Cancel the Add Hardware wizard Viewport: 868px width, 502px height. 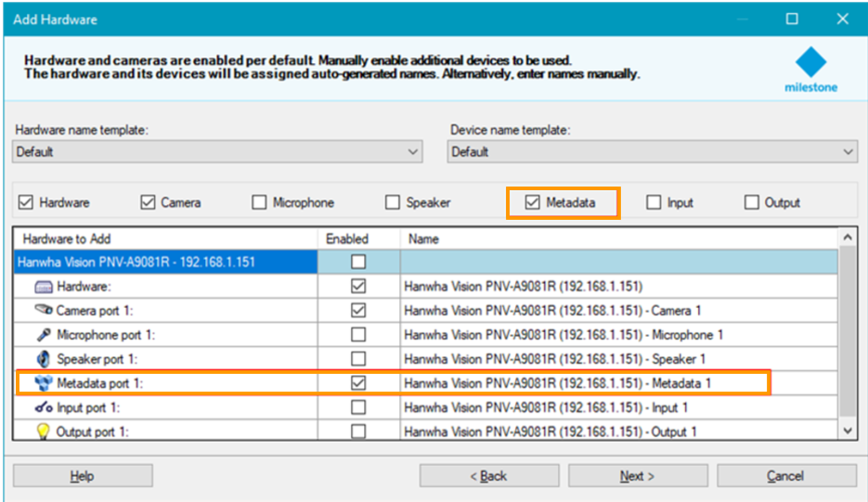786,476
